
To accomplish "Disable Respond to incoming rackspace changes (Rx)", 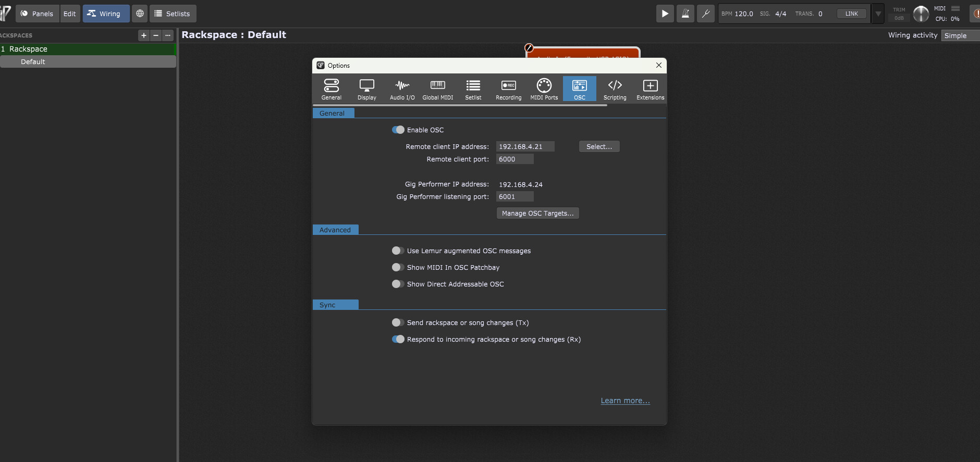I will (398, 339).
